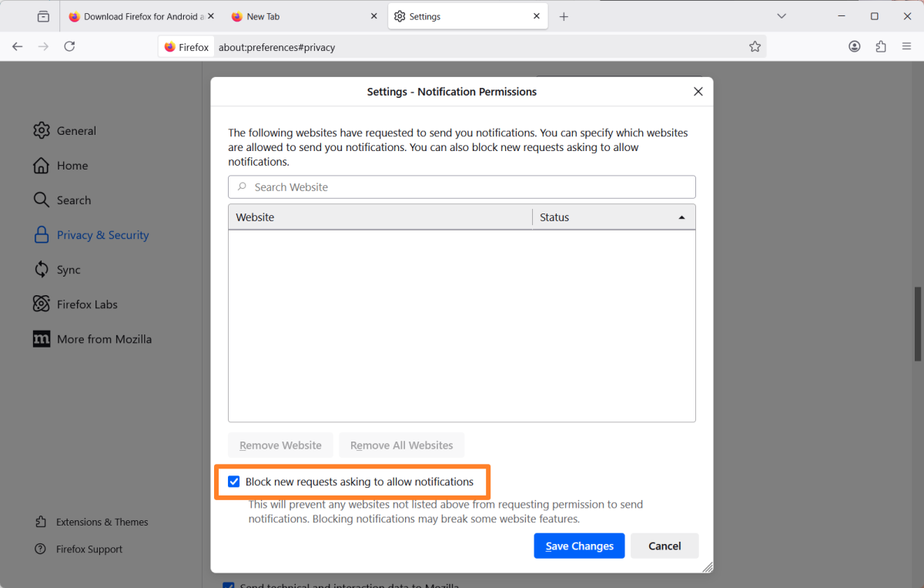Cancel the notification permissions dialog
Image resolution: width=924 pixels, height=588 pixels.
664,546
